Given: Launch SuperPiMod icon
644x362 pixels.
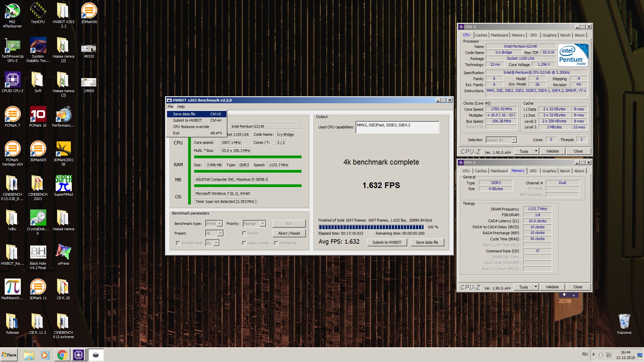Looking at the screenshot, I should [x=63, y=186].
